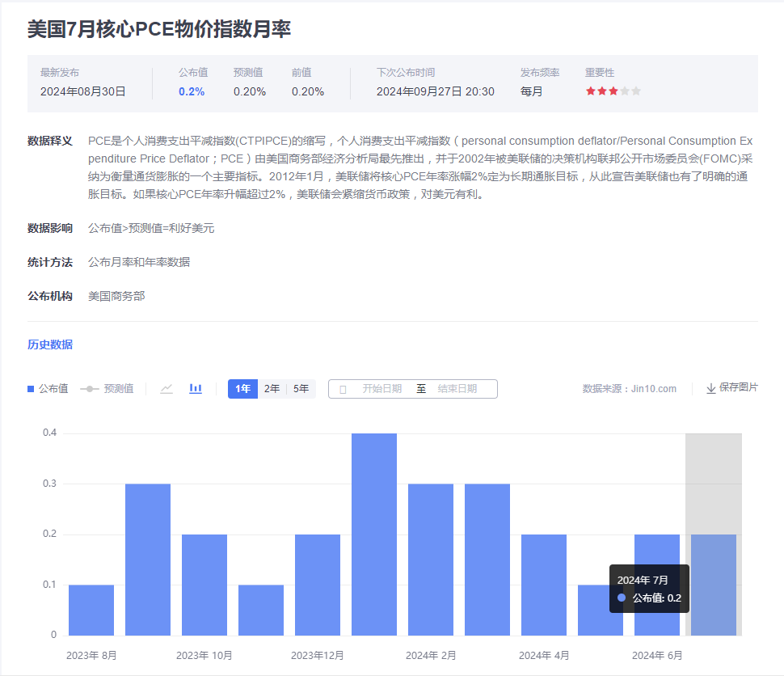784x676 pixels.
Task: Select the 5年 time range
Action: (301, 389)
